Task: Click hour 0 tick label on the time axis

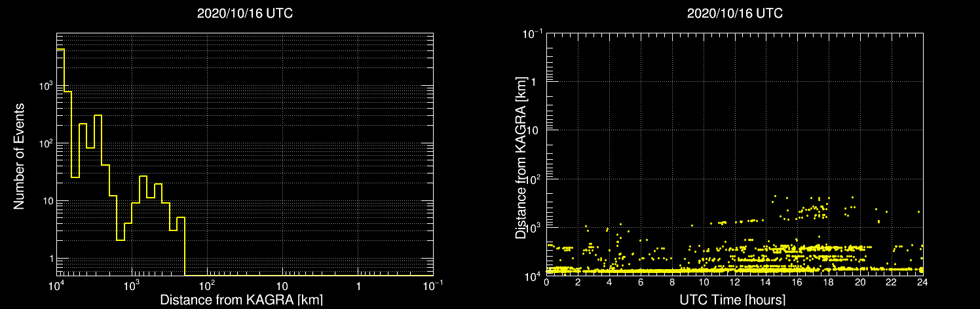Action: point(546,283)
